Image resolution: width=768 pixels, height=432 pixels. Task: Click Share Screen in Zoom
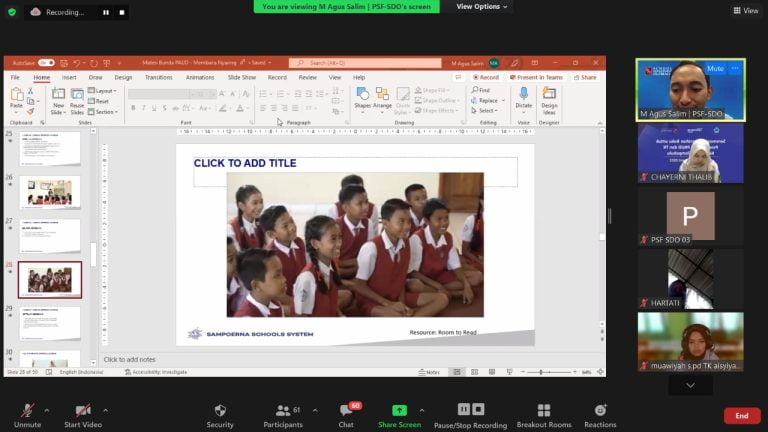(399, 416)
